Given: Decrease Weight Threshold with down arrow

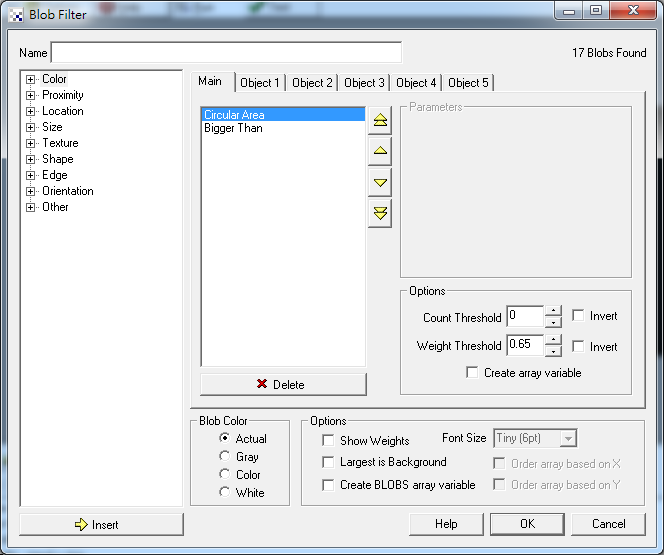Looking at the screenshot, I should 553,351.
